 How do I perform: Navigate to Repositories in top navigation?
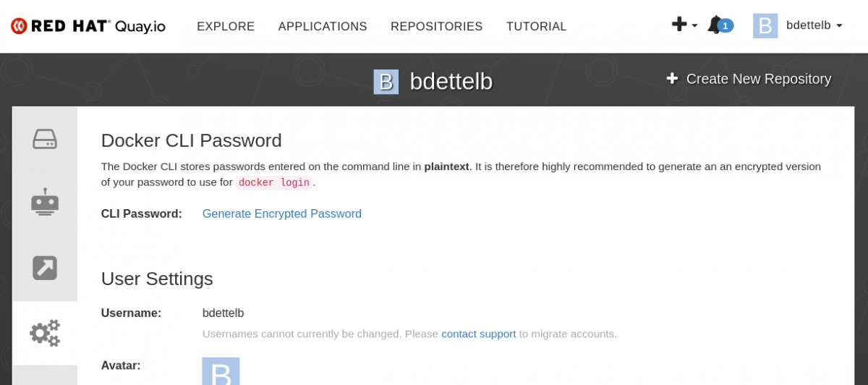(436, 27)
